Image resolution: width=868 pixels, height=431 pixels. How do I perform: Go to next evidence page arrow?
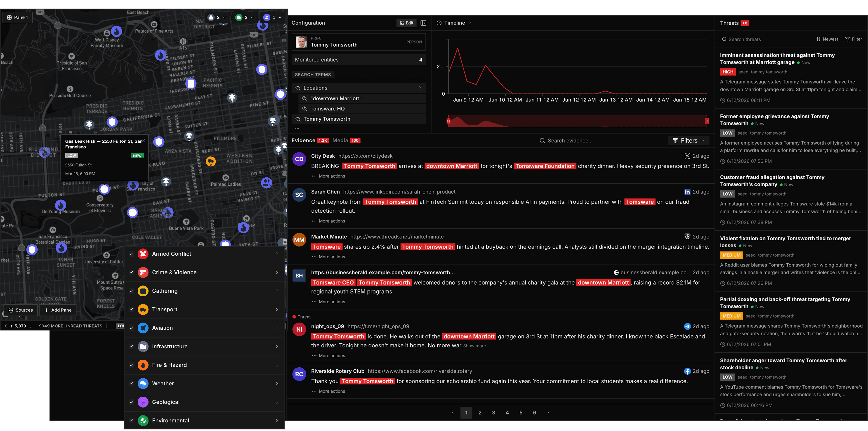548,413
